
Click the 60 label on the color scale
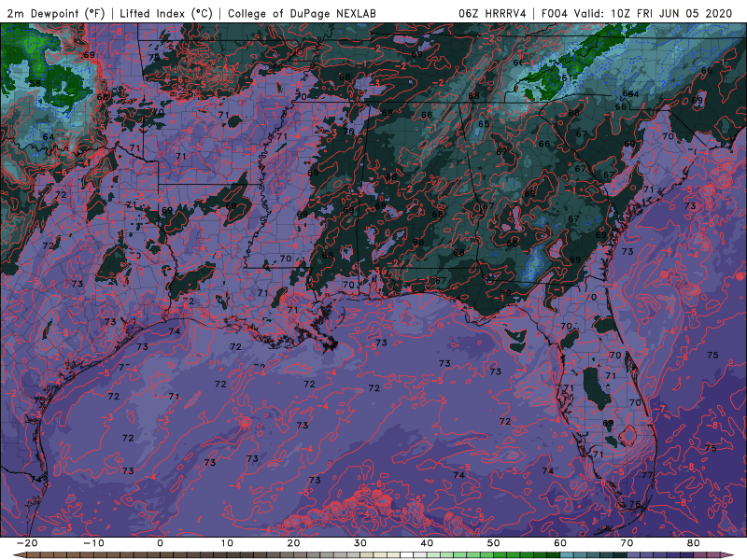tap(560, 543)
